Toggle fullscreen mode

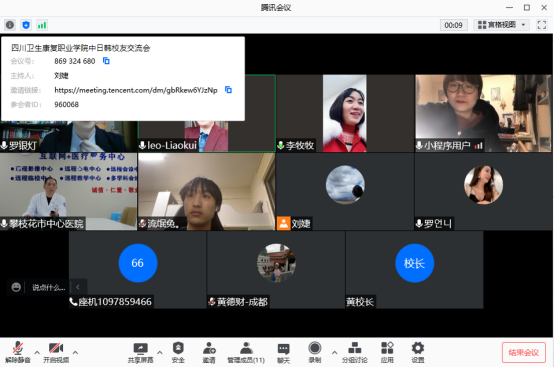coord(542,25)
